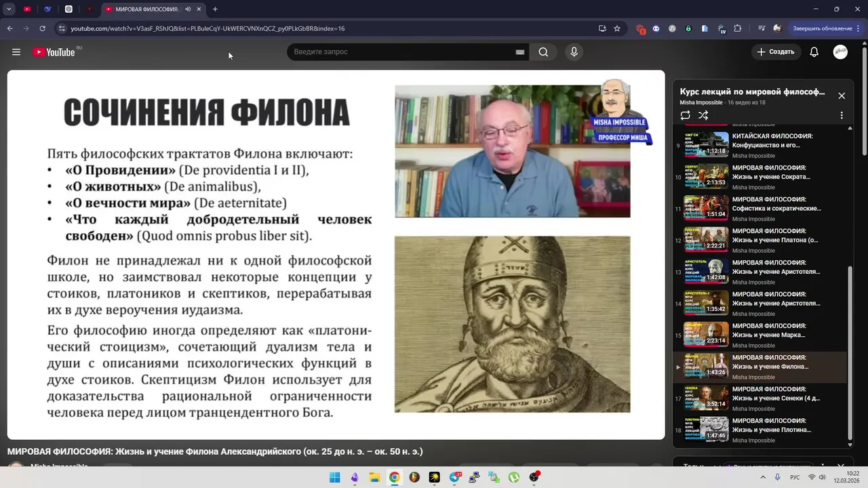Open the playlist three-dot options menu
The height and width of the screenshot is (488, 868).
click(x=842, y=116)
